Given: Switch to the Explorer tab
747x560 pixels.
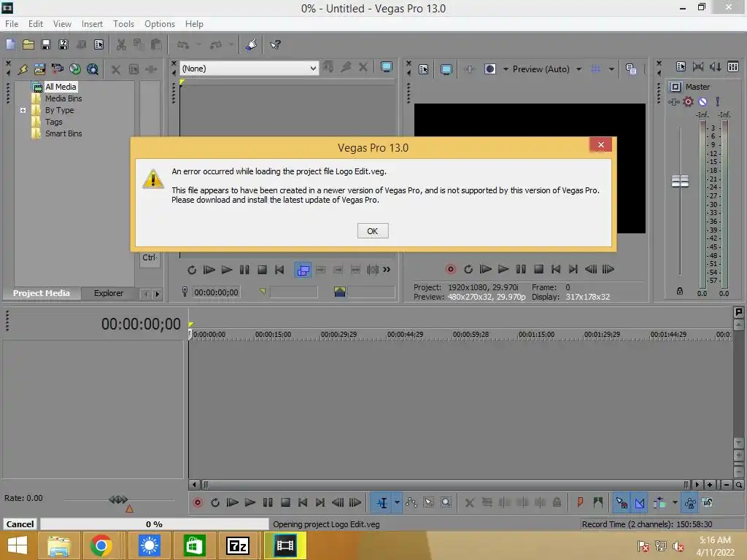Looking at the screenshot, I should pyautogui.click(x=109, y=293).
